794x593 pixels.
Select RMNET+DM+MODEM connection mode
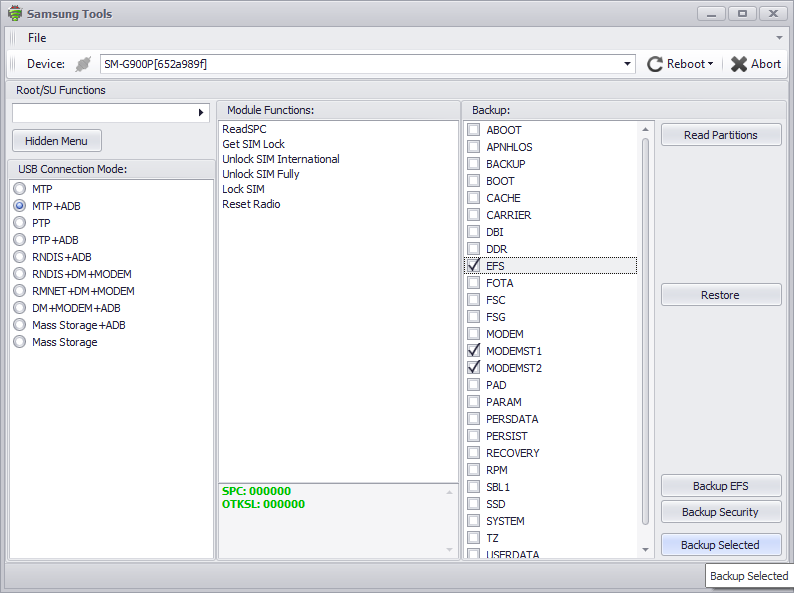20,291
